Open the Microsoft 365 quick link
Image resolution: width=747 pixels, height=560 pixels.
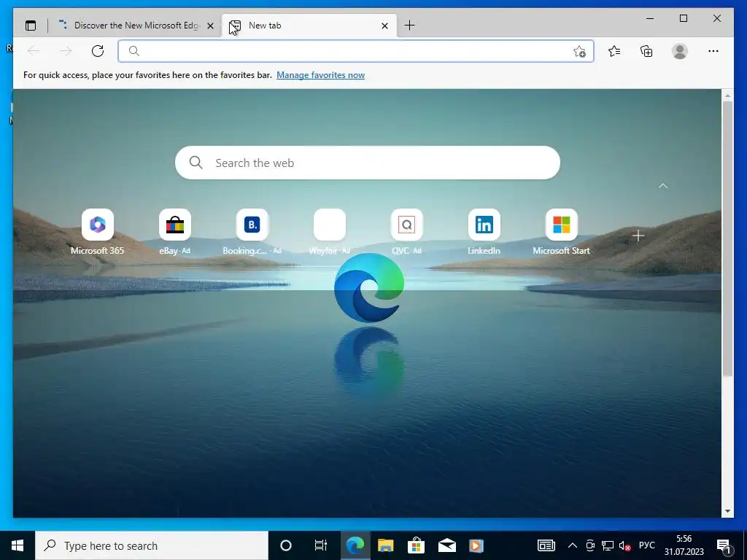97,233
